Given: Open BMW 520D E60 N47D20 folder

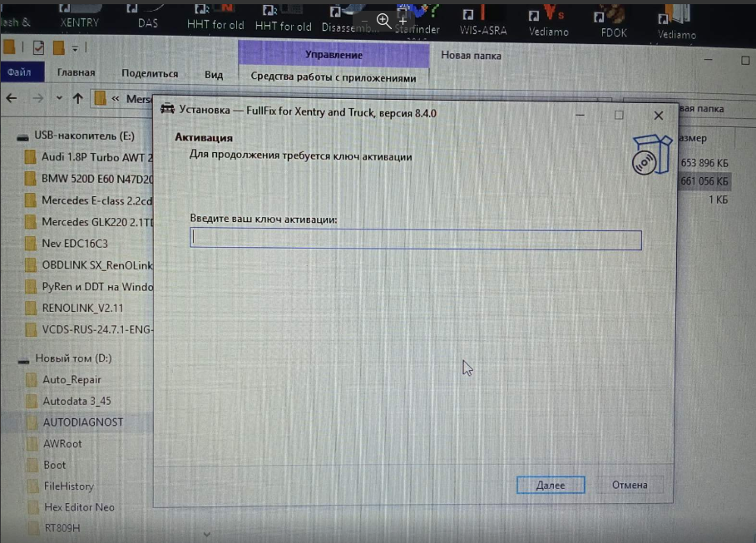Looking at the screenshot, I should pos(89,179).
